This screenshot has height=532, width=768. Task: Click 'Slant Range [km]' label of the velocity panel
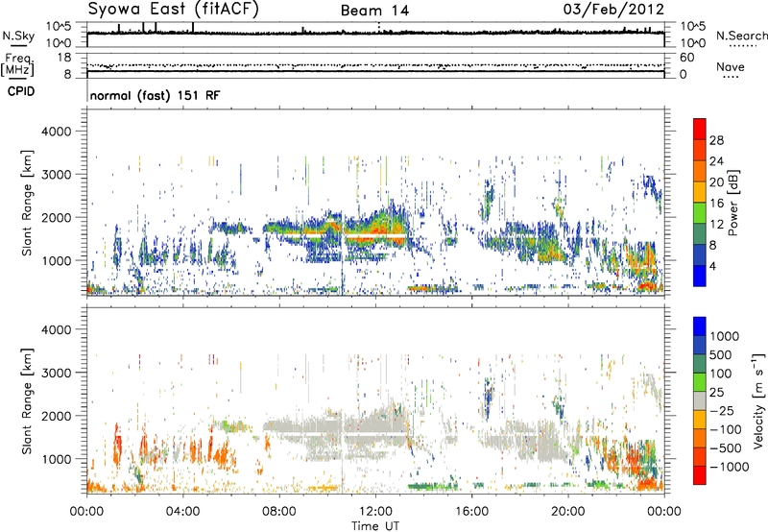(x=27, y=400)
